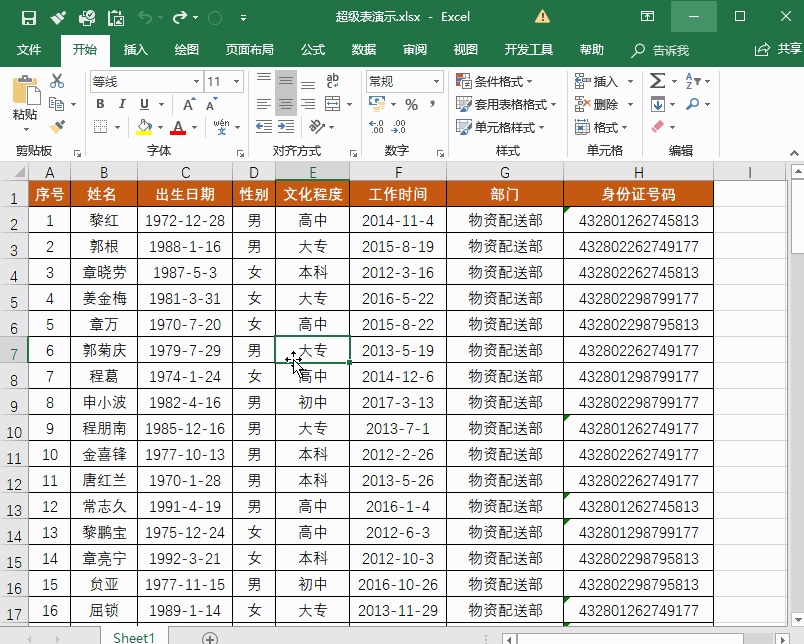Open the 文件 menu tab
The image size is (804, 644).
[29, 50]
